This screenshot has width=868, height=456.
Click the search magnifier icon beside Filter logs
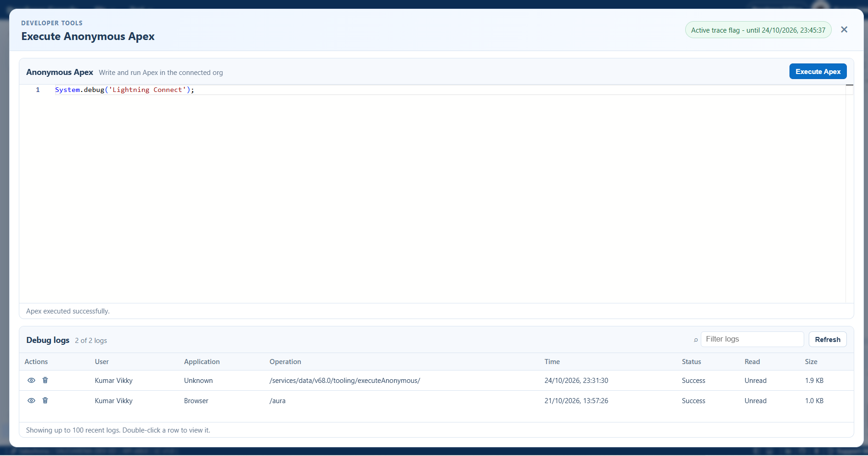[696, 340]
